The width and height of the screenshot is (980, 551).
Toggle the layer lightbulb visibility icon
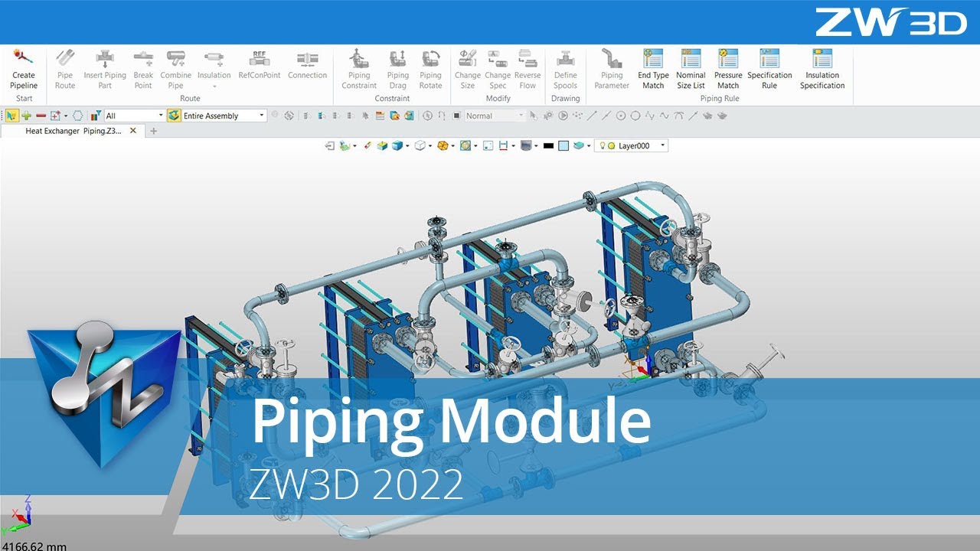602,145
